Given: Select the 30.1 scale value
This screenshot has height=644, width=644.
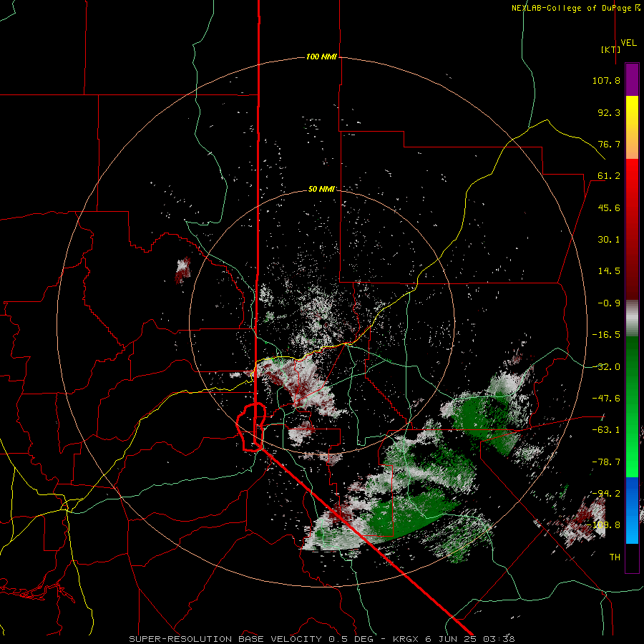Looking at the screenshot, I should pos(609,240).
